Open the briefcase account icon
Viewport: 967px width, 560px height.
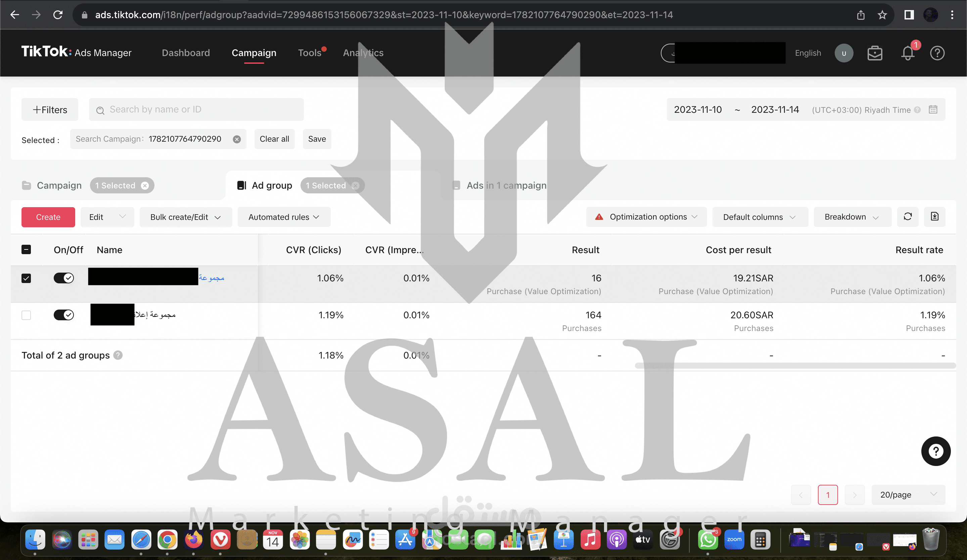click(875, 53)
